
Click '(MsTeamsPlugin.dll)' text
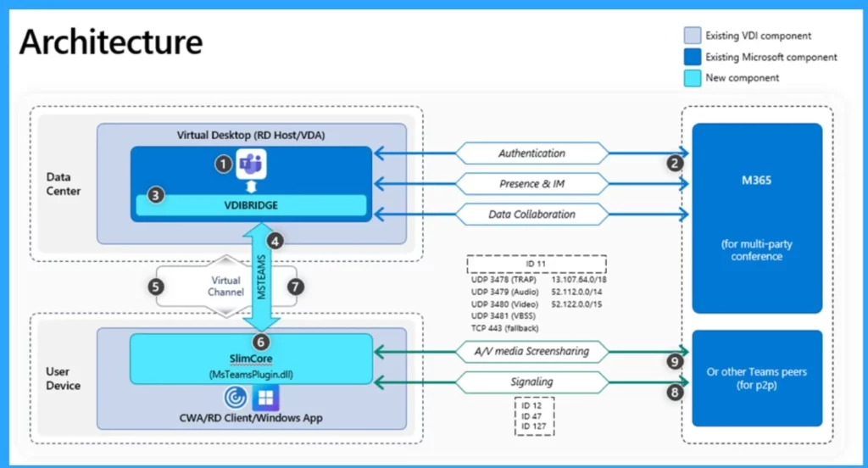click(251, 375)
